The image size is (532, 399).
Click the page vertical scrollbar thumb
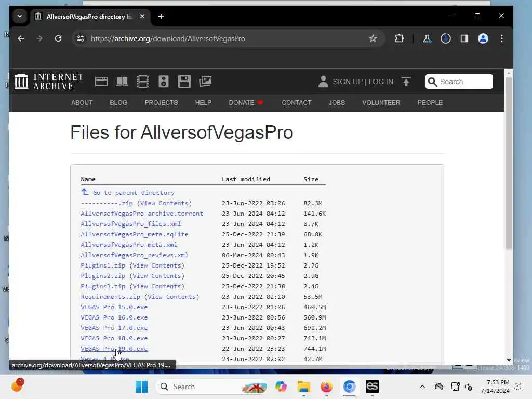(x=509, y=164)
